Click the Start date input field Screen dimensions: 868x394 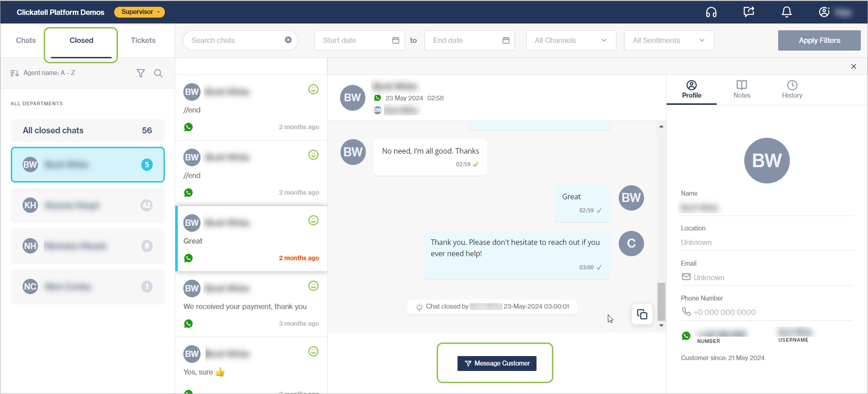[355, 41]
